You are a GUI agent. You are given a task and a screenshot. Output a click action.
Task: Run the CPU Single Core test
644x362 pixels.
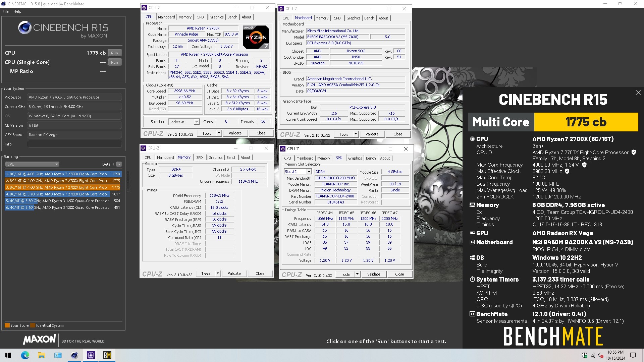114,62
